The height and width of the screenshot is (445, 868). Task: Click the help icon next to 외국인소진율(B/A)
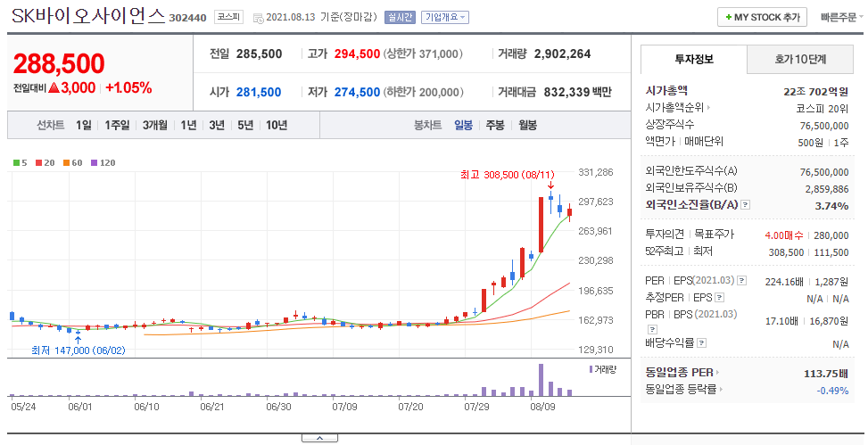[x=745, y=205]
